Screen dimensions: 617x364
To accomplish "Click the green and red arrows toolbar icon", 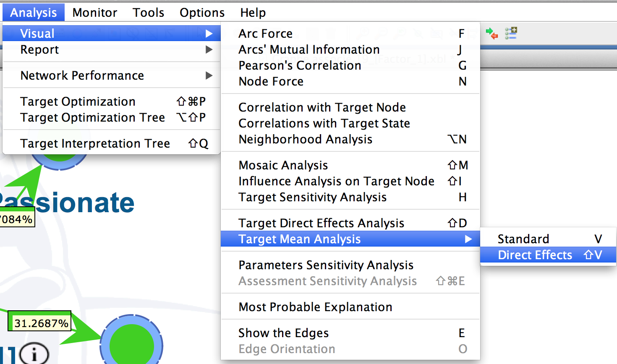I will pyautogui.click(x=492, y=33).
